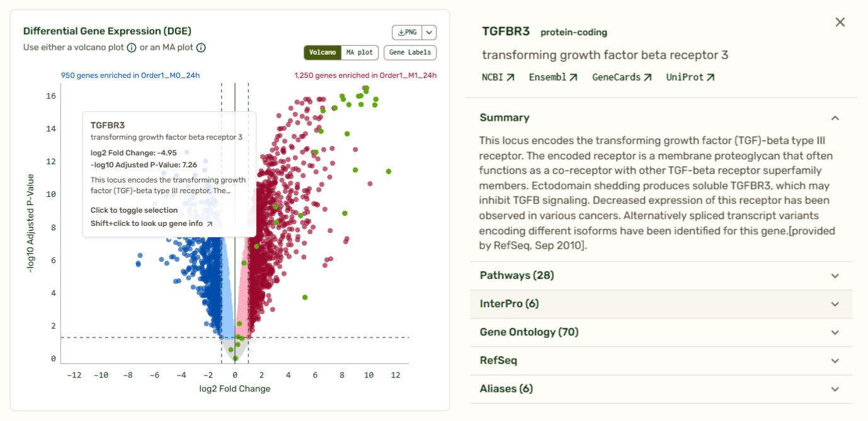Click the volcano plot info icon
868x421 pixels.
pyautogui.click(x=132, y=48)
